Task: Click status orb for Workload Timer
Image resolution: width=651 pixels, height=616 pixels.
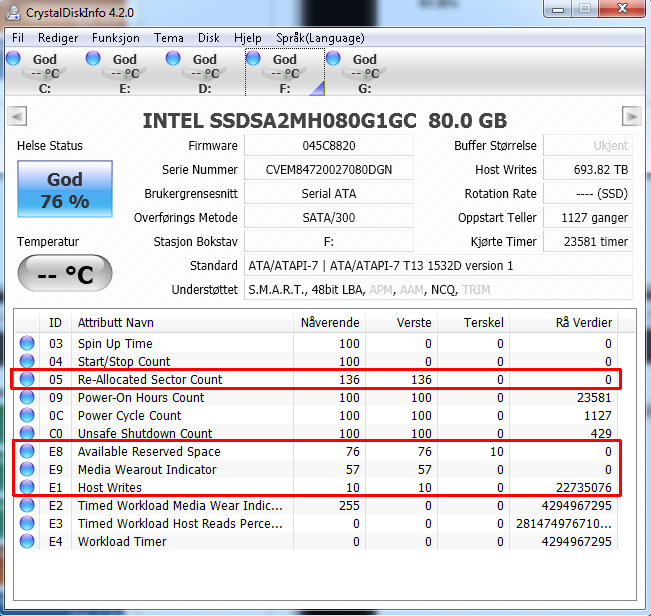Action: pyautogui.click(x=27, y=541)
